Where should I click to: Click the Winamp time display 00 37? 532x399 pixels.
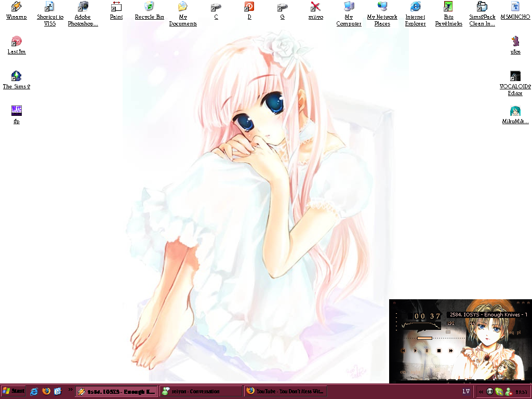point(427,316)
